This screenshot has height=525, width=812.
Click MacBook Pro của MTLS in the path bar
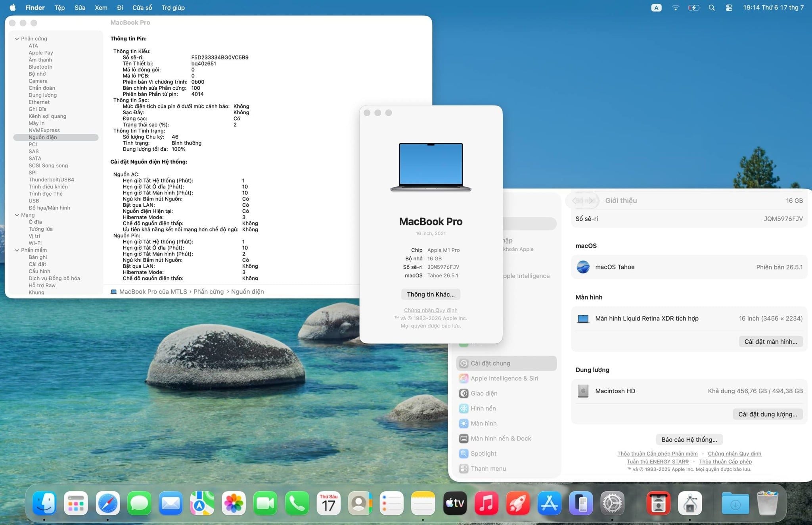pos(149,292)
